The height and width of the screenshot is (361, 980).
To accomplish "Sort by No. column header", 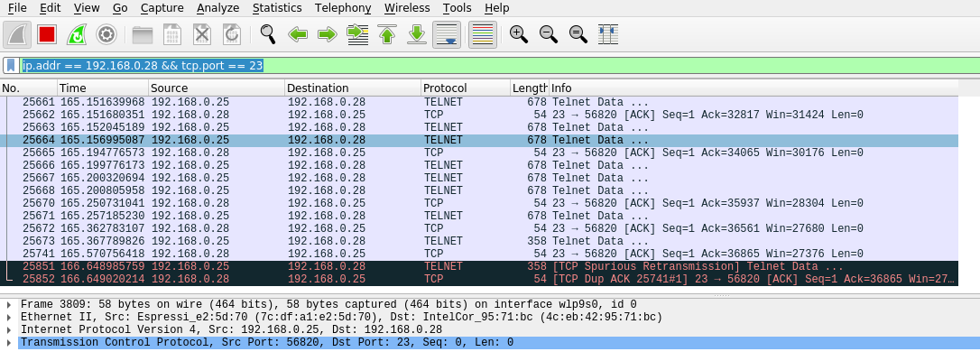I will tap(29, 88).
